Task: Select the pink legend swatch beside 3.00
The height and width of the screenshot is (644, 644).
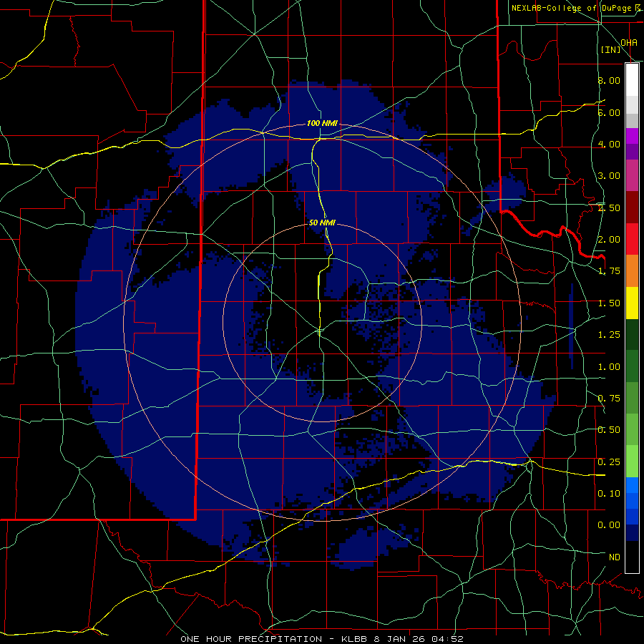Action: point(632,176)
